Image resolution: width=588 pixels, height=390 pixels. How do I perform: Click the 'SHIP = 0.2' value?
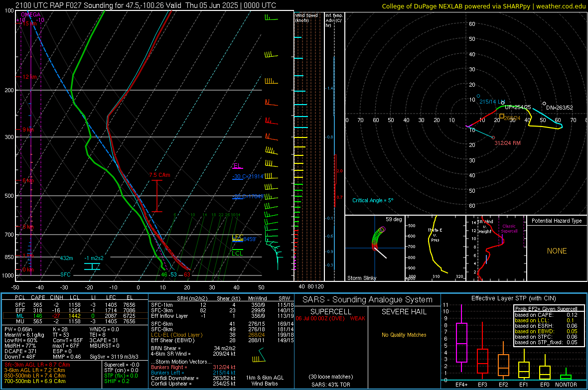[117, 382]
